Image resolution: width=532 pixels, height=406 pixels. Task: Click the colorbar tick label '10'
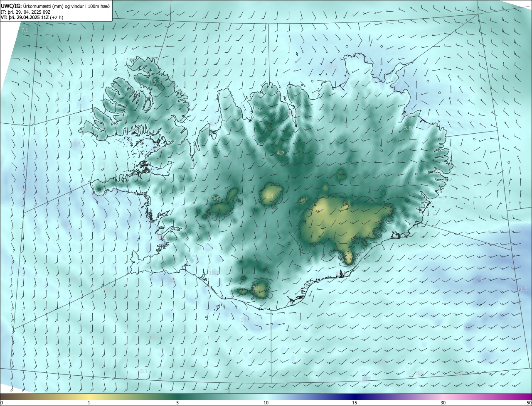tap(266, 403)
